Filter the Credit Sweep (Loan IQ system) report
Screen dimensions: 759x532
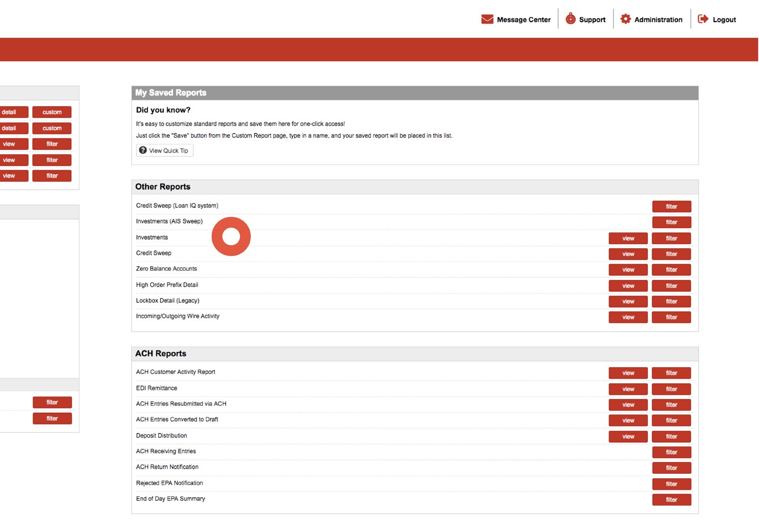(x=671, y=206)
